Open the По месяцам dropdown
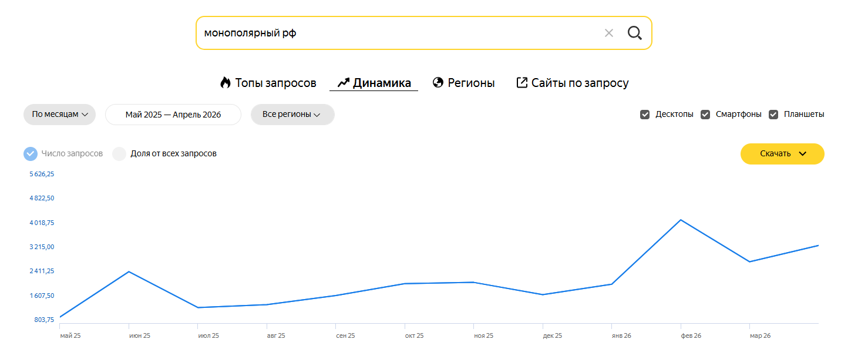The height and width of the screenshot is (349, 868). tap(59, 115)
